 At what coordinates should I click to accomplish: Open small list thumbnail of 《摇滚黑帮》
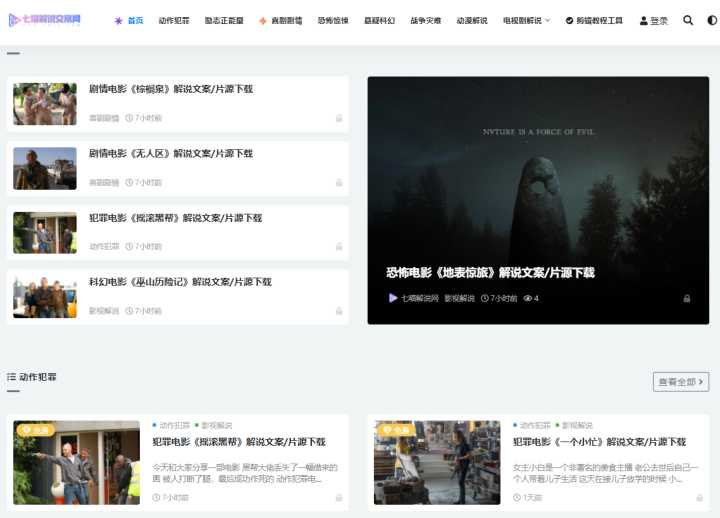pyautogui.click(x=45, y=233)
